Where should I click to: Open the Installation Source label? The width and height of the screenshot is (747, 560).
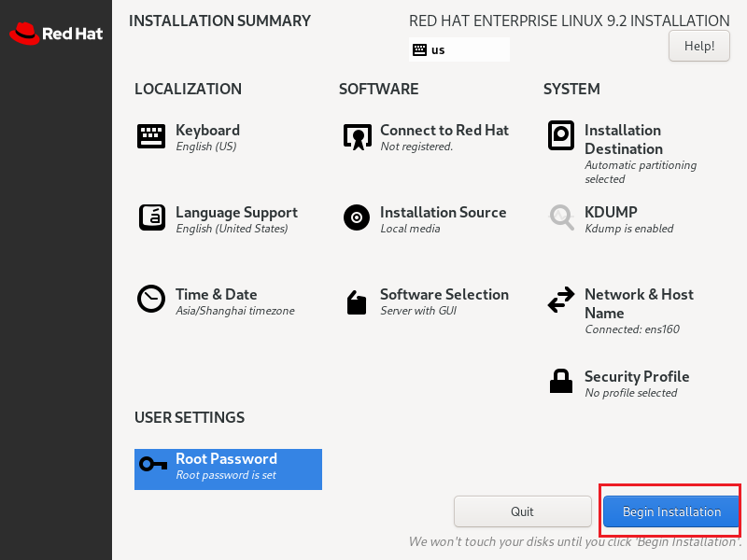[x=443, y=212]
